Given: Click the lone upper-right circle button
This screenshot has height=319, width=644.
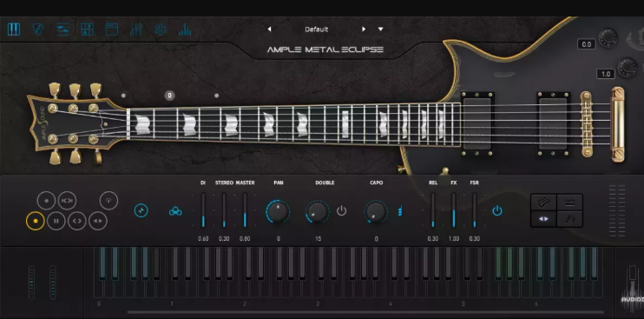Looking at the screenshot, I should [x=108, y=201].
